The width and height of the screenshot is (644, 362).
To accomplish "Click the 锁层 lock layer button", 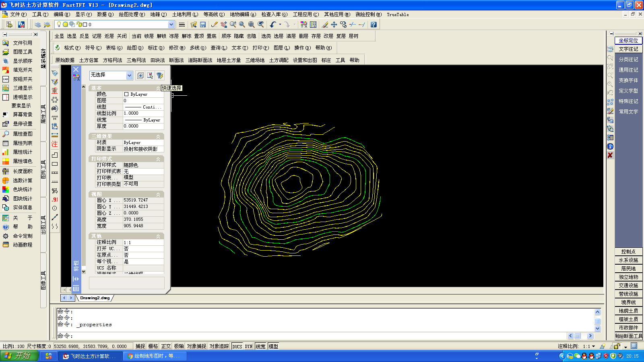I will tap(149, 36).
